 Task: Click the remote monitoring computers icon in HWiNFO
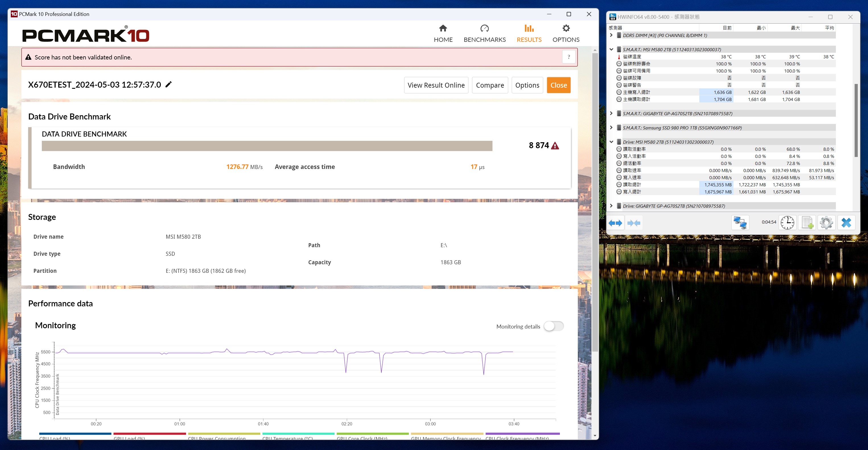pyautogui.click(x=740, y=223)
